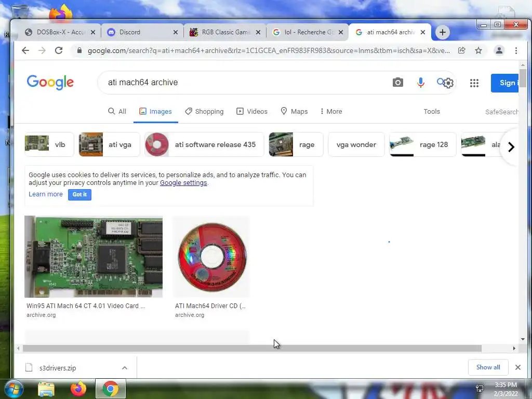Open Chrome three-dot menu
Viewport: 532px width, 399px height.
pos(516,50)
